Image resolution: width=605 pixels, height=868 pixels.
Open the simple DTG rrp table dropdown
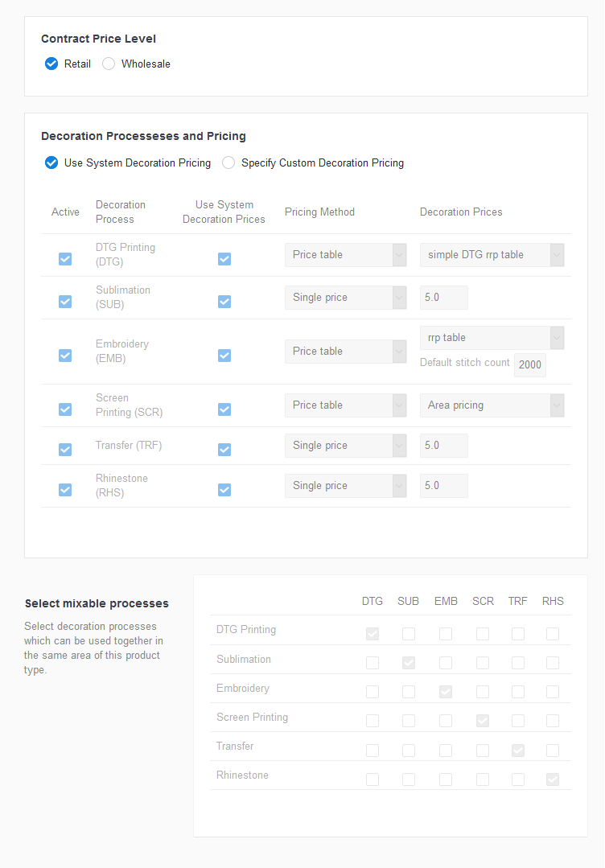(x=492, y=254)
